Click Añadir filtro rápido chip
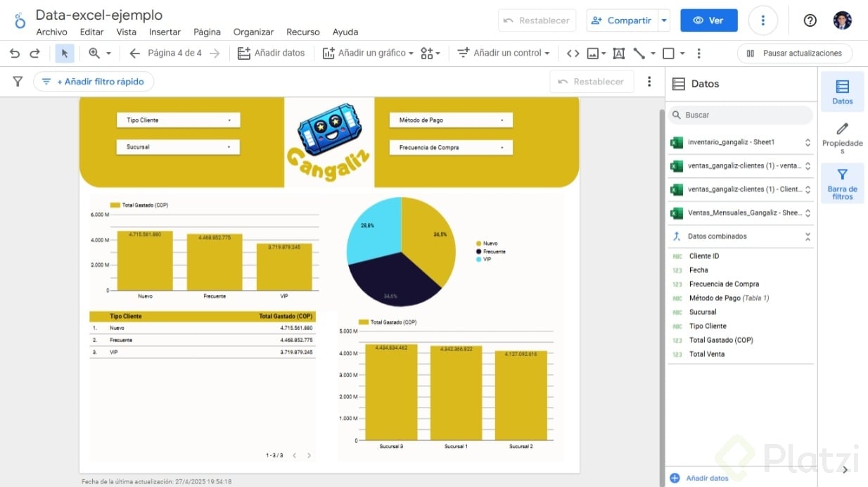Screen dimensions: 868x487 (x=94, y=82)
